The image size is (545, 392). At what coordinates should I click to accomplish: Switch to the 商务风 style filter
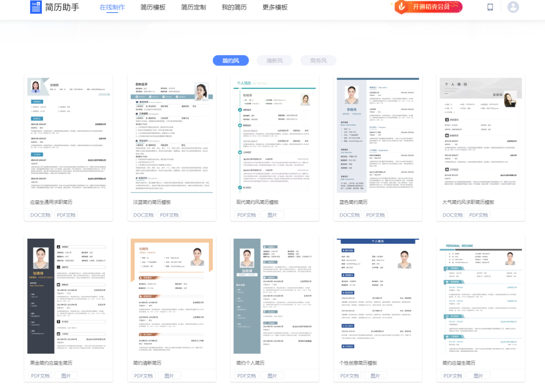tap(317, 60)
